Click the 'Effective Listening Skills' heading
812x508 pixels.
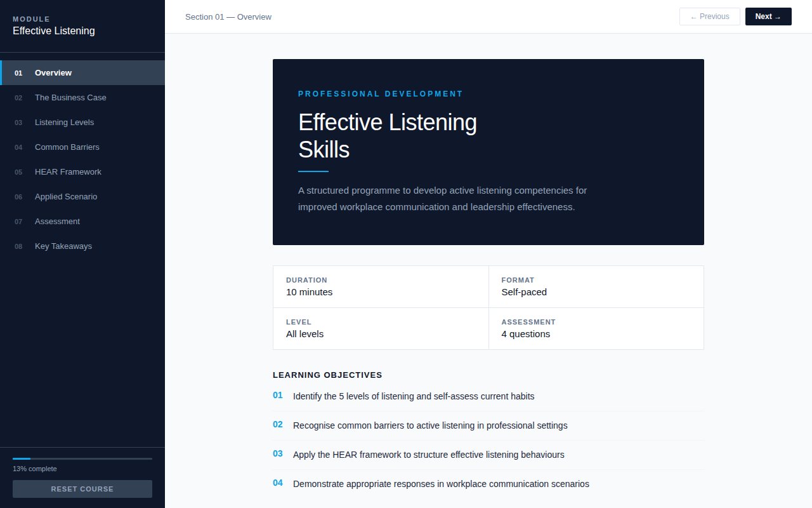[x=388, y=136]
